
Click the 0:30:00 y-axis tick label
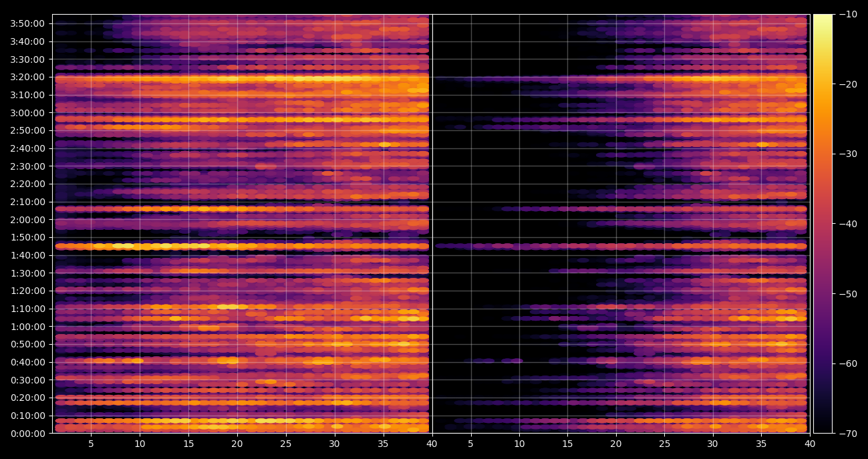(x=28, y=379)
